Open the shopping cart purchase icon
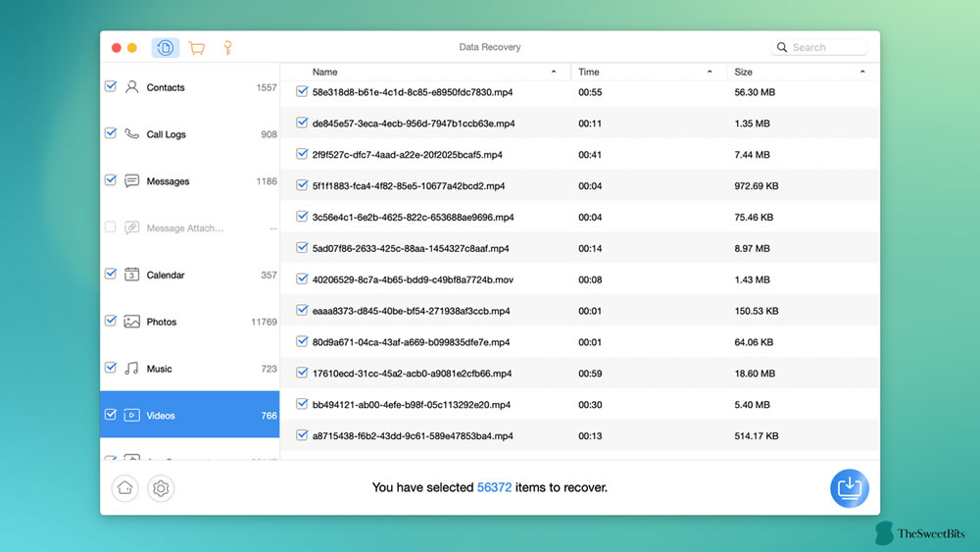980x552 pixels. 197,48
